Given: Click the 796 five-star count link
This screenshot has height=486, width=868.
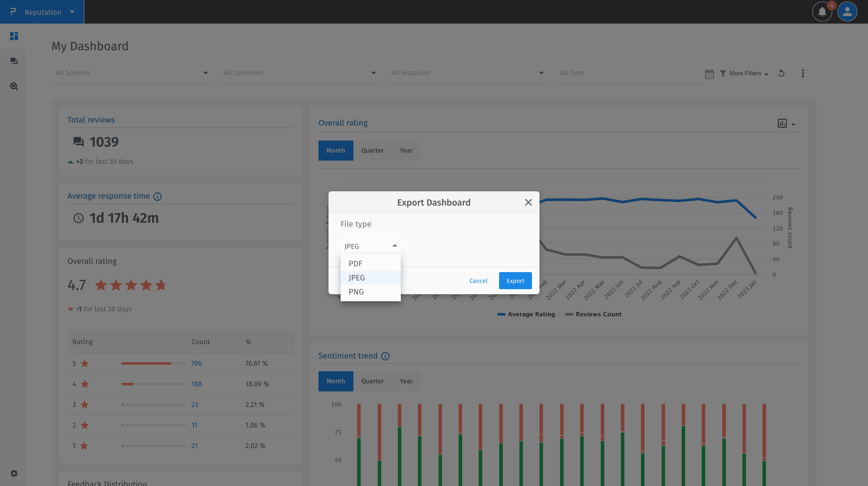Looking at the screenshot, I should (x=196, y=363).
